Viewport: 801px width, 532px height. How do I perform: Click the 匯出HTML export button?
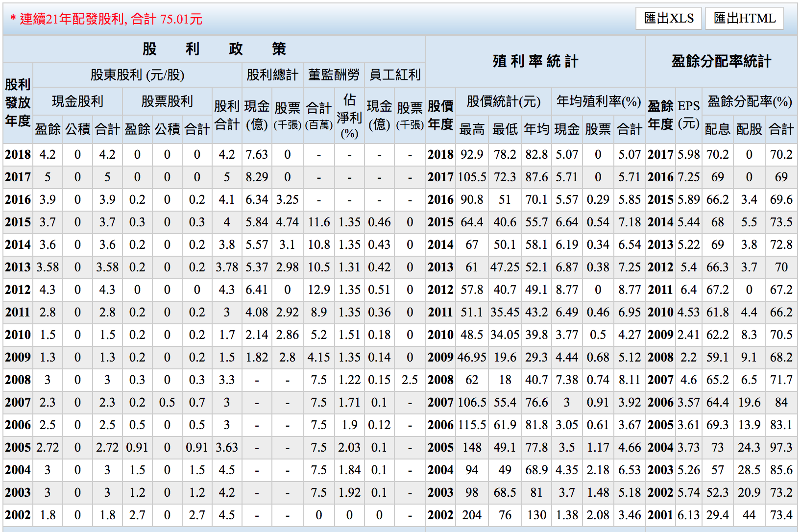(744, 19)
